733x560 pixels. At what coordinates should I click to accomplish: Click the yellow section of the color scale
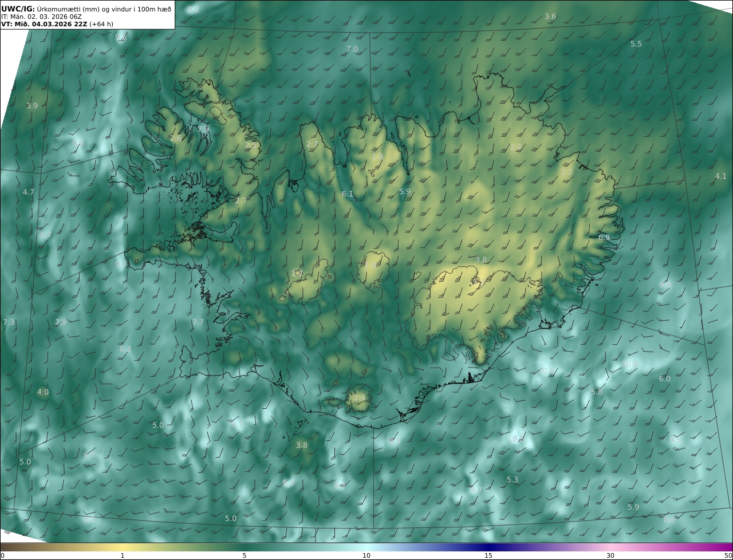click(x=123, y=547)
